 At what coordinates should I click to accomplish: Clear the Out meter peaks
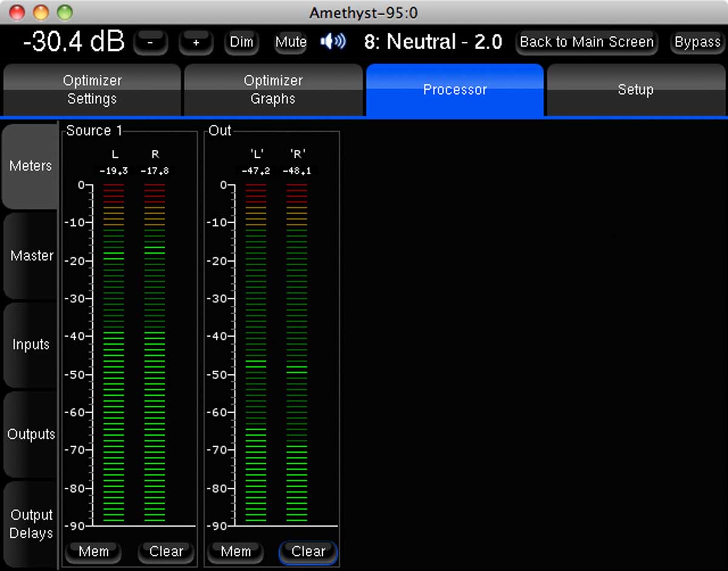pyautogui.click(x=308, y=552)
